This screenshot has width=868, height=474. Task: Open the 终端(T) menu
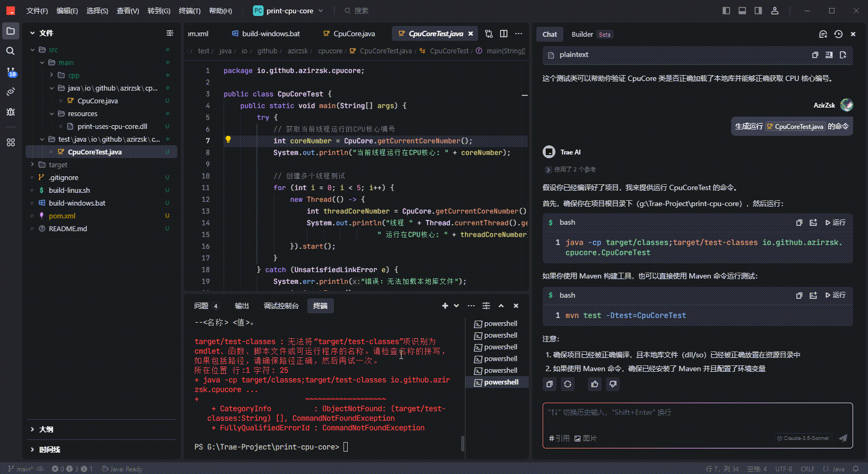tap(190, 11)
